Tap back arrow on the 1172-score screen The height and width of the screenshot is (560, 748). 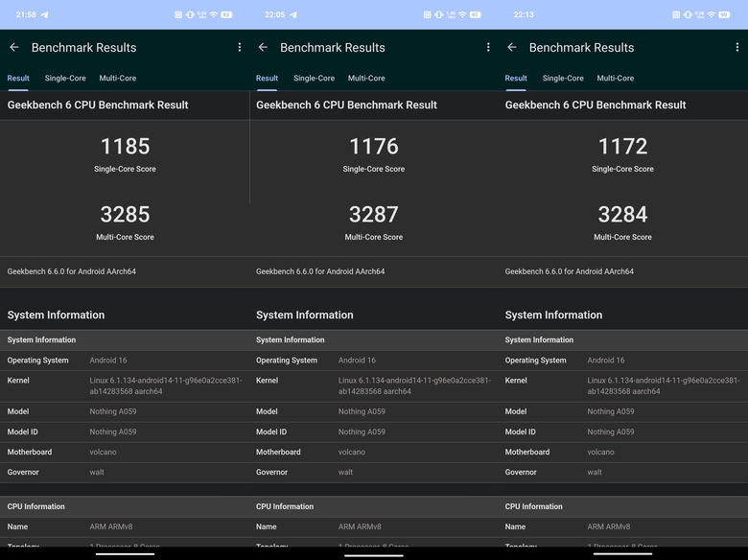(x=512, y=47)
